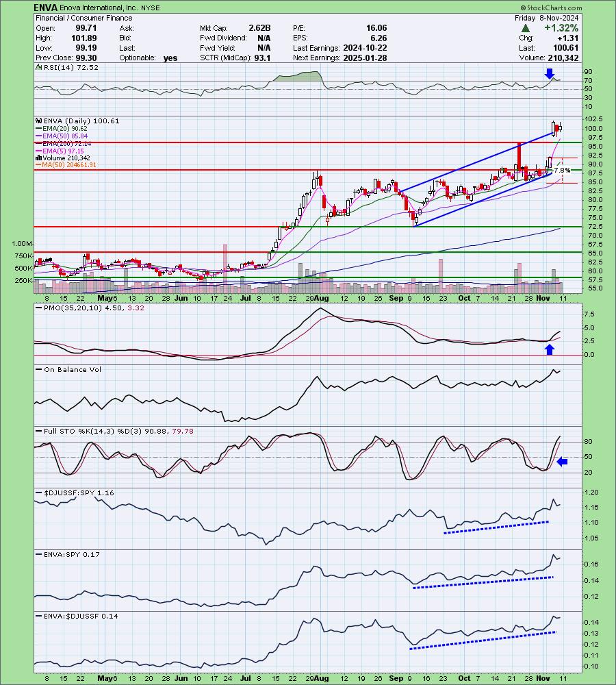Click the 7.8% stop annotation label
This screenshot has height=685, width=616.
[x=563, y=171]
